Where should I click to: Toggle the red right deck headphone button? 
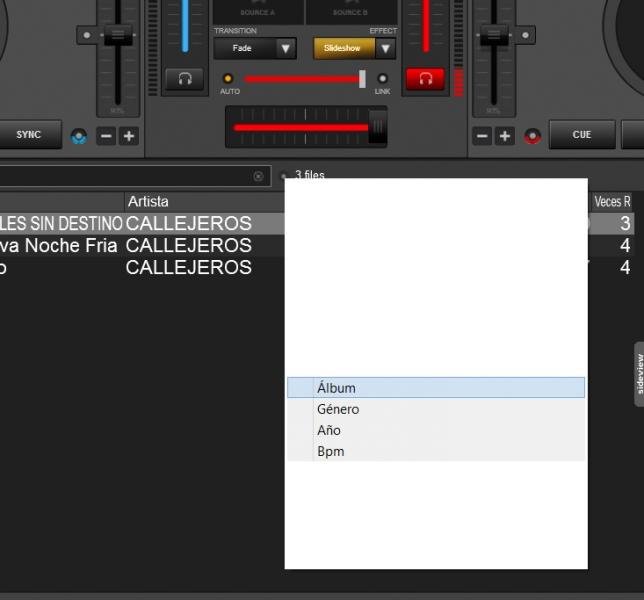[x=425, y=80]
